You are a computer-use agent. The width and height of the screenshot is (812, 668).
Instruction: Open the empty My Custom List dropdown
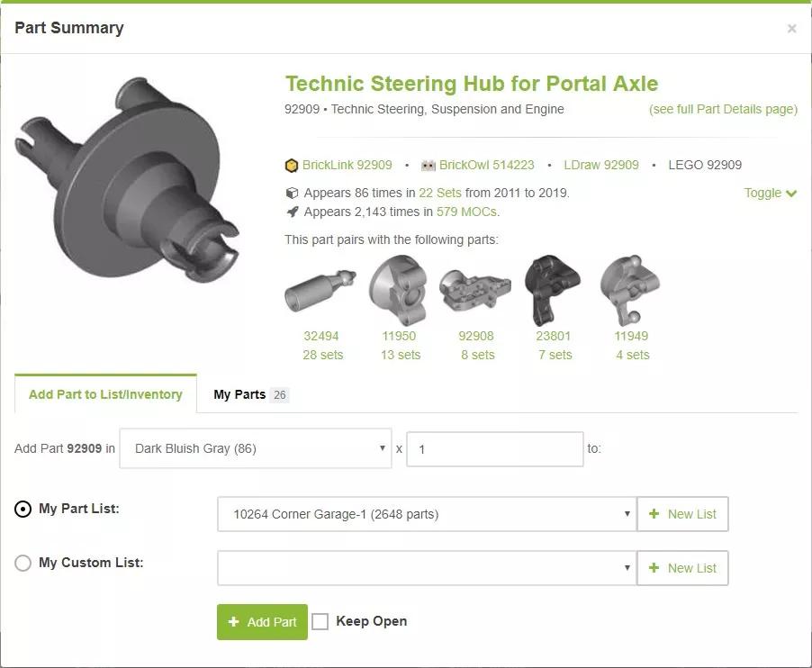click(x=427, y=568)
